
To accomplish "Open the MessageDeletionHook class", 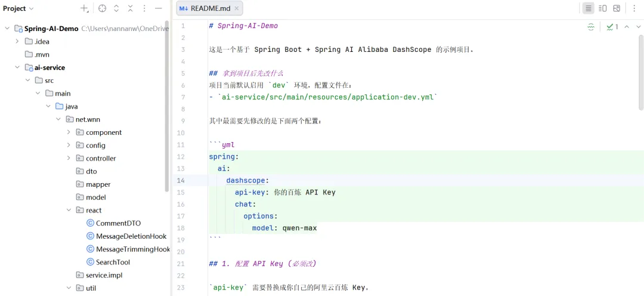I will click(131, 236).
